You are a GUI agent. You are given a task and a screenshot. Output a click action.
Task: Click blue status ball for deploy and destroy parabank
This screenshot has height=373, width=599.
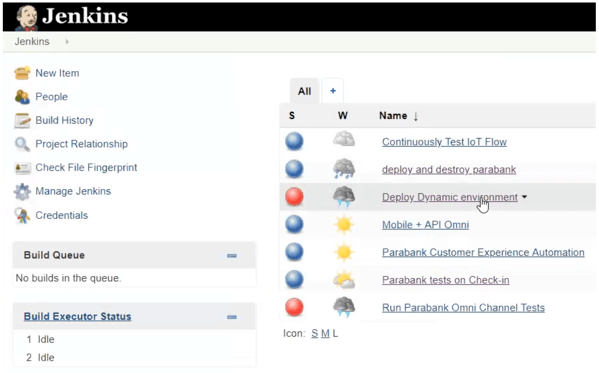click(x=294, y=169)
